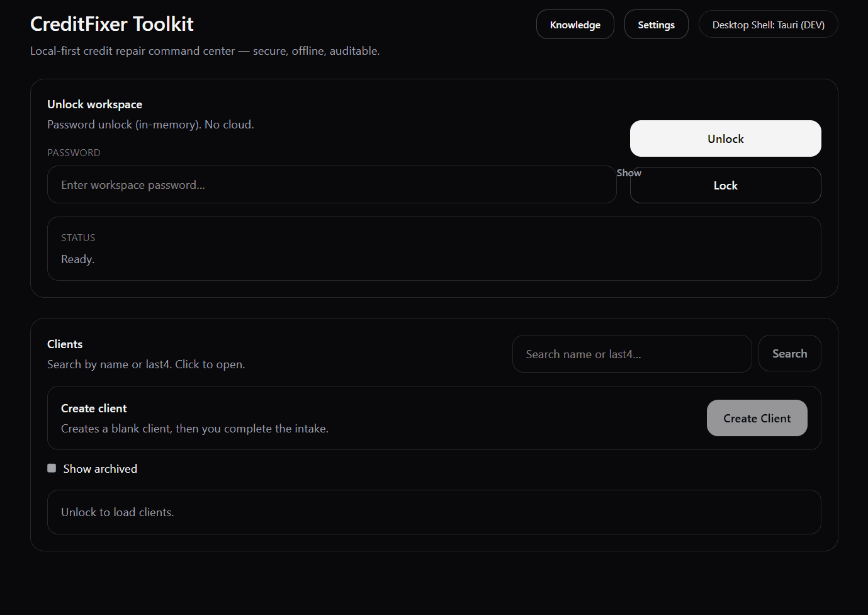Click the Create Client button
Screen dimensions: 868x615
click(757, 418)
